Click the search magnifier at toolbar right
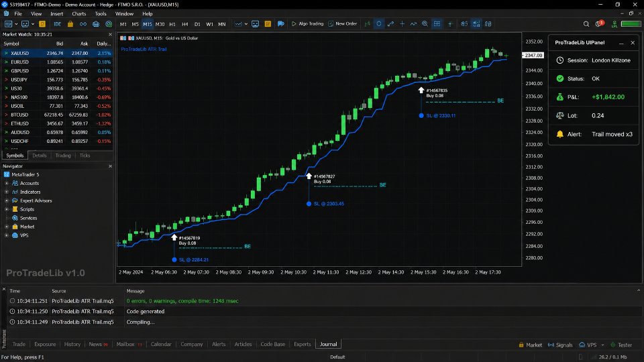The width and height of the screenshot is (644, 362). [x=586, y=24]
